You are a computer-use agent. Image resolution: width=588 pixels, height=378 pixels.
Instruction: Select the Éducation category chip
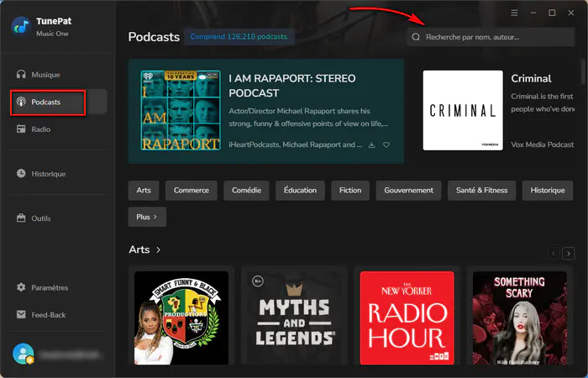[x=300, y=190]
